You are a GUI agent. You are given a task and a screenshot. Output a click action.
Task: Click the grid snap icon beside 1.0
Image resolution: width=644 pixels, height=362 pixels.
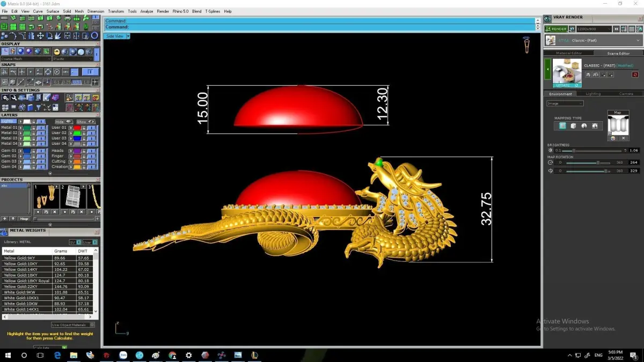point(95,82)
